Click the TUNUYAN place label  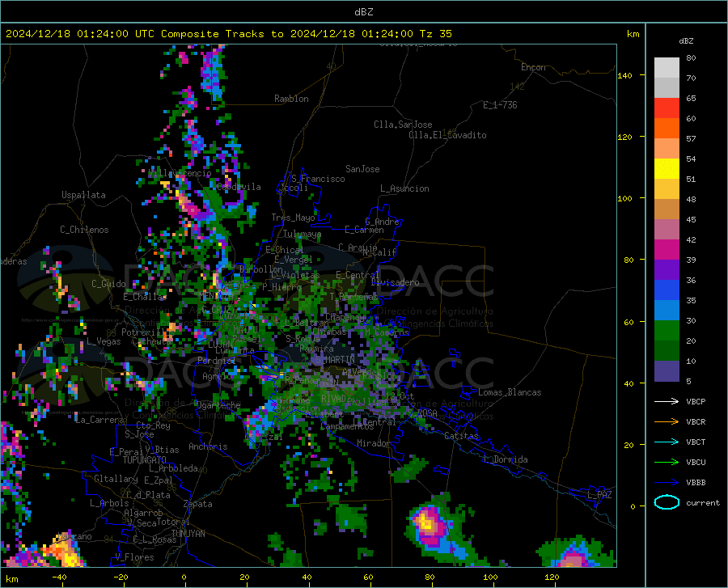tap(188, 534)
